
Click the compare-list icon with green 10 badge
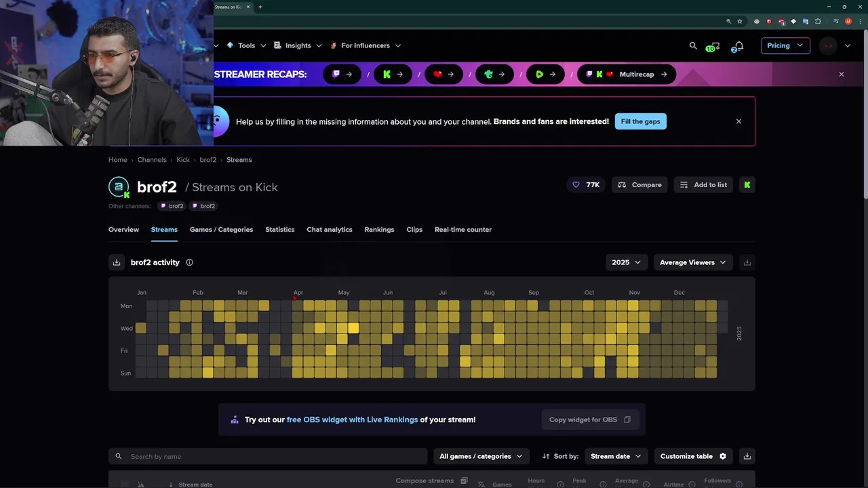click(x=712, y=46)
